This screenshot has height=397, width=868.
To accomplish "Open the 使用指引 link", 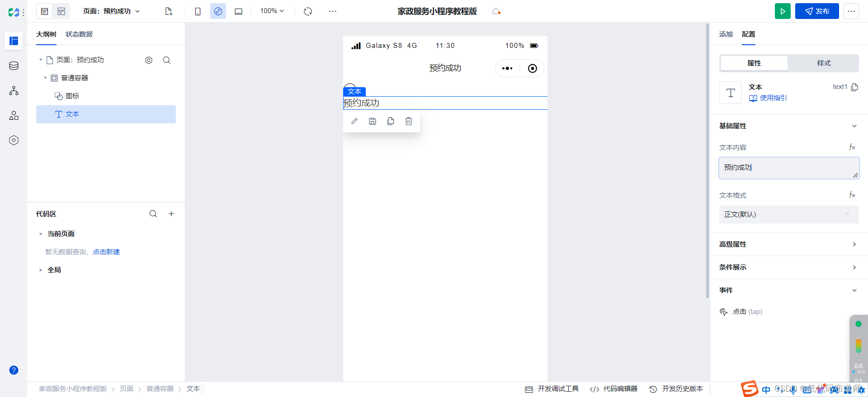I will (x=768, y=98).
